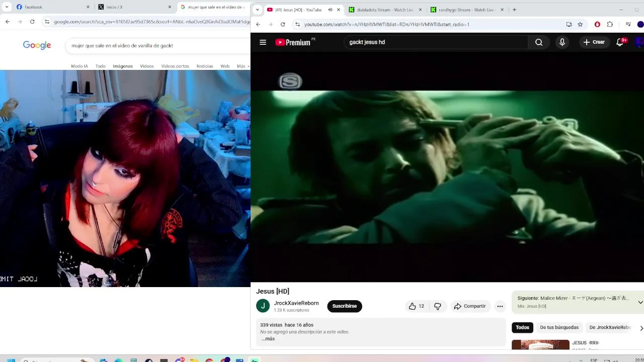Open the JrockXavieReborn channel name link
The image size is (644, 362).
296,303
